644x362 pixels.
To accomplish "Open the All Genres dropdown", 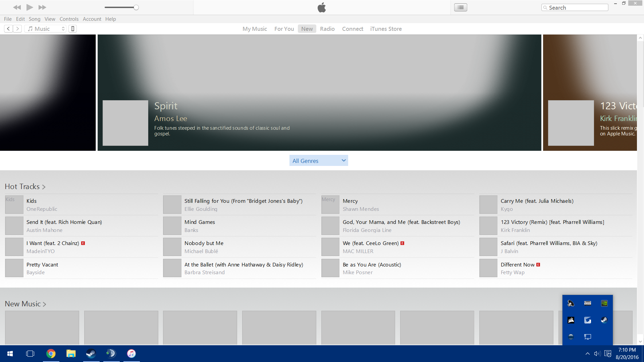I will click(319, 161).
